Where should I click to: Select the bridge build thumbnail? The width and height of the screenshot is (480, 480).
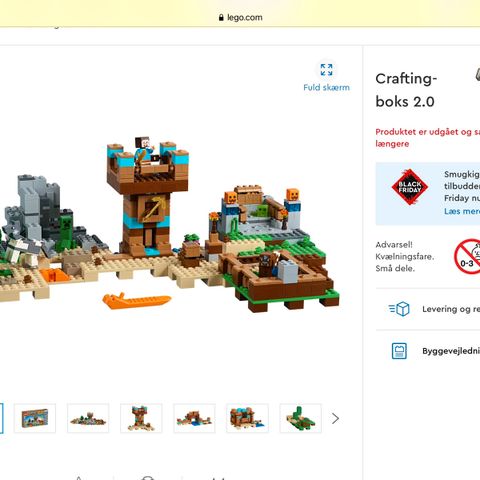(x=194, y=418)
